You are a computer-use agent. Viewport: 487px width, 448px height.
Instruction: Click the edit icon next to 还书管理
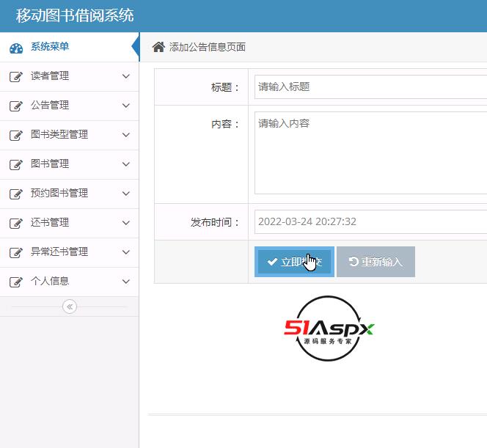point(16,223)
